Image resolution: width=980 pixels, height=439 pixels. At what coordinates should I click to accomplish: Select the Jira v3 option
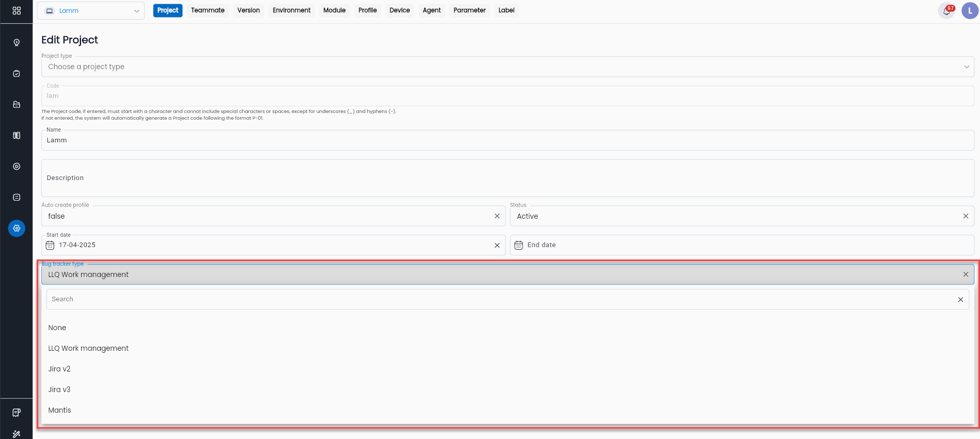pyautogui.click(x=508, y=389)
